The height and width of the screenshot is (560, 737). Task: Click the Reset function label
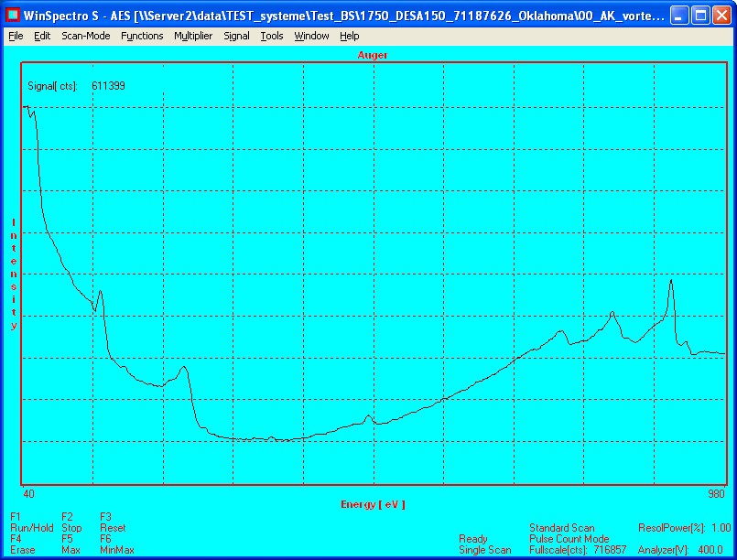click(113, 528)
